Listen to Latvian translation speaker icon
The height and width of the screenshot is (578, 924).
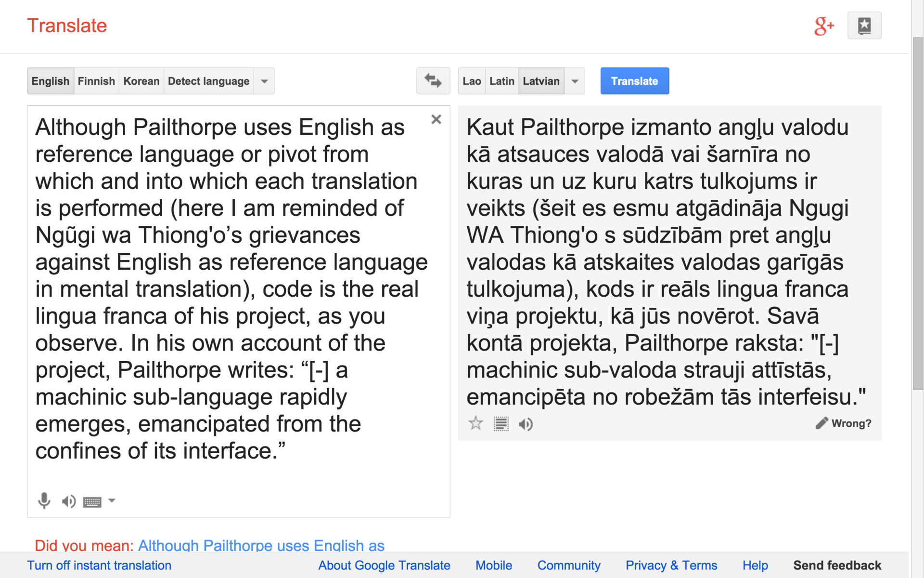pyautogui.click(x=525, y=424)
